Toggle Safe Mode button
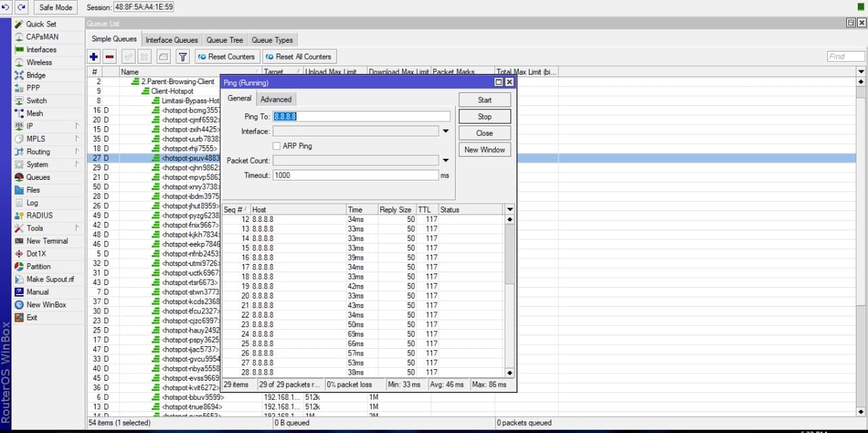 [x=56, y=7]
